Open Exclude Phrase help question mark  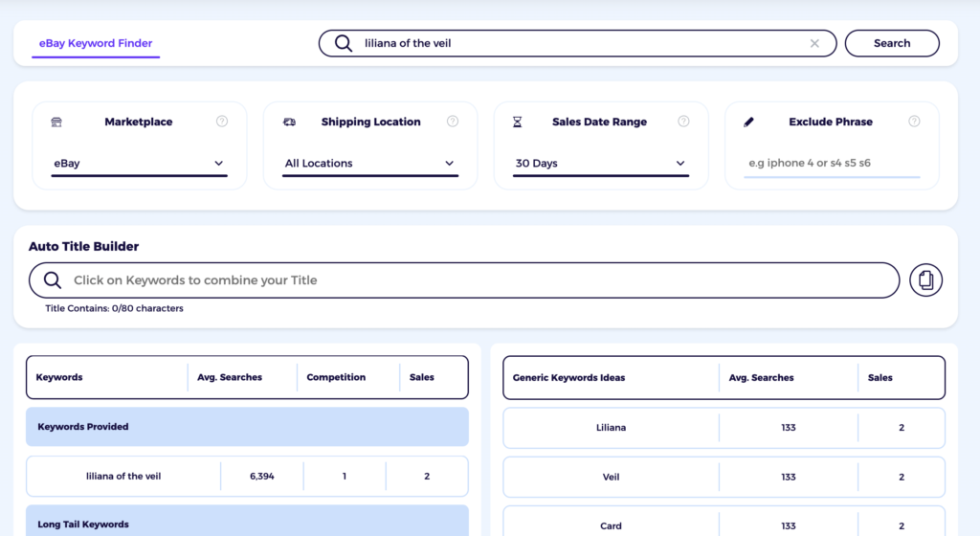[x=914, y=122]
